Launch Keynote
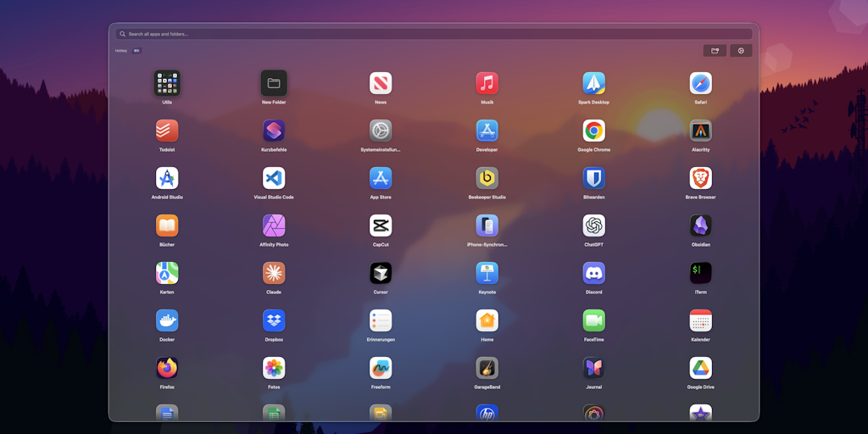Viewport: 868px width, 434px height. click(487, 273)
